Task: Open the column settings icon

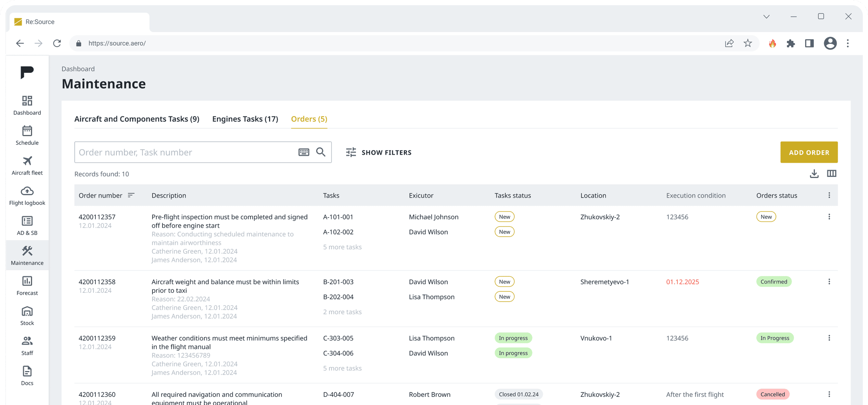Action: (832, 174)
